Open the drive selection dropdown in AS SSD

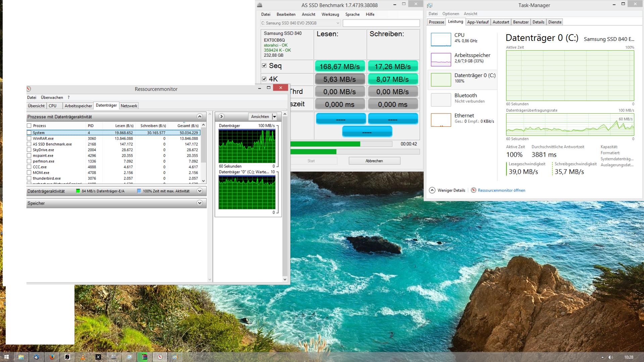pos(300,23)
